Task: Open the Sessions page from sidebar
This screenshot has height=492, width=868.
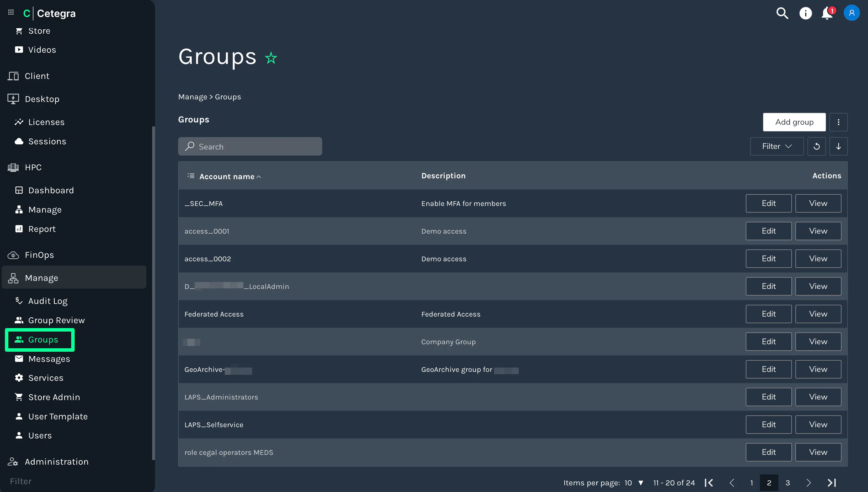Action: click(47, 141)
